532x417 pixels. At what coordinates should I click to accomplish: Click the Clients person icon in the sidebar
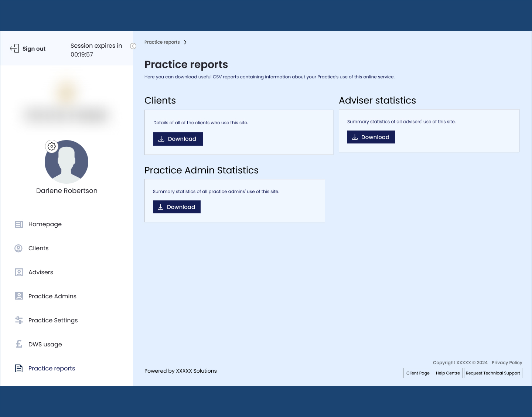click(x=18, y=248)
